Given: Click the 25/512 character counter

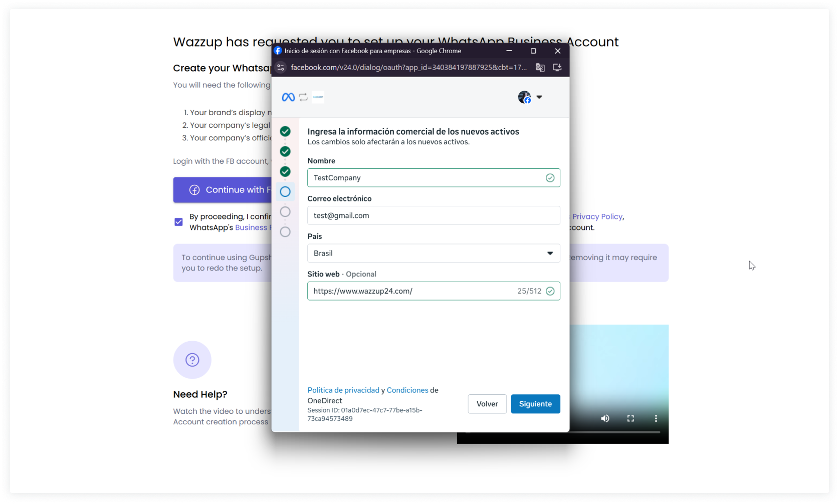Looking at the screenshot, I should (x=529, y=291).
